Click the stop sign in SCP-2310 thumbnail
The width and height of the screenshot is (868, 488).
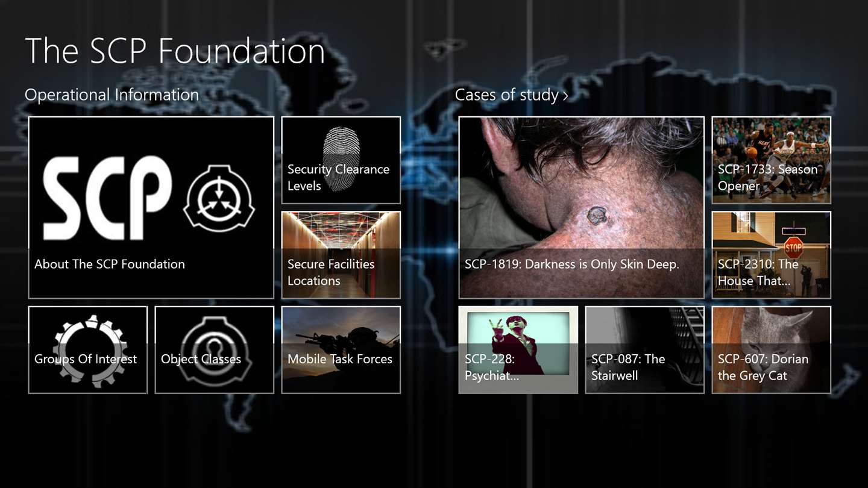click(793, 247)
